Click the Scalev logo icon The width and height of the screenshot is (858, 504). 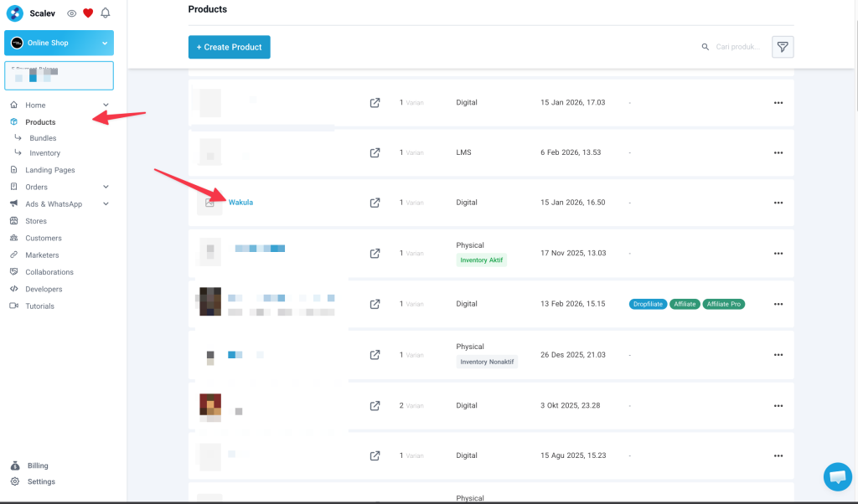(14, 13)
